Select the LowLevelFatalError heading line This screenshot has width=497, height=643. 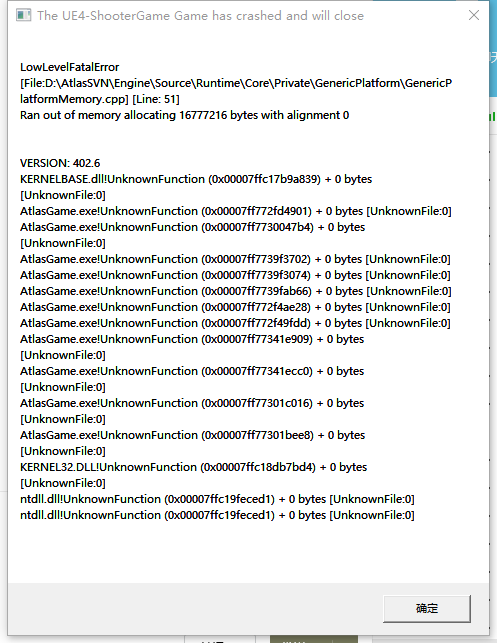point(70,67)
